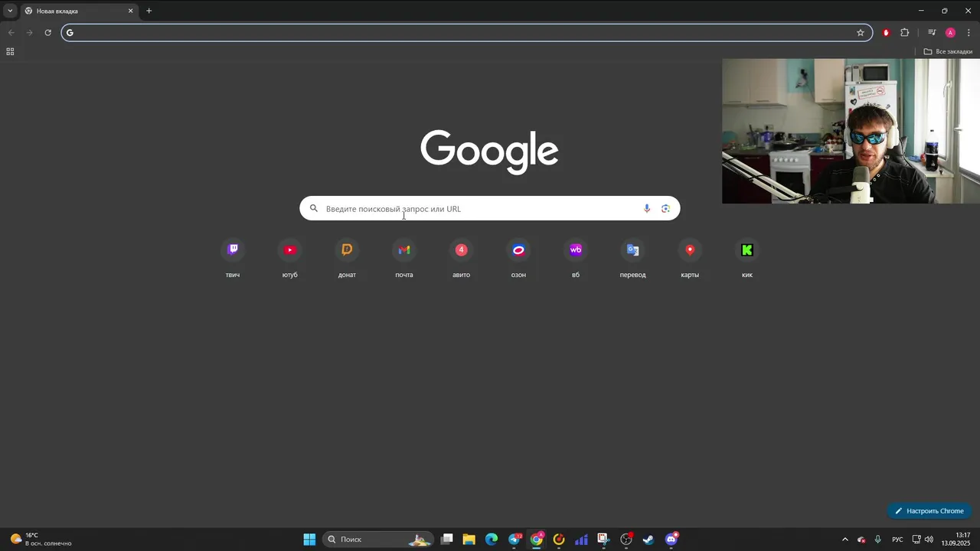The width and height of the screenshot is (980, 551).
Task: Open the карты maps shortcut
Action: pos(690,258)
